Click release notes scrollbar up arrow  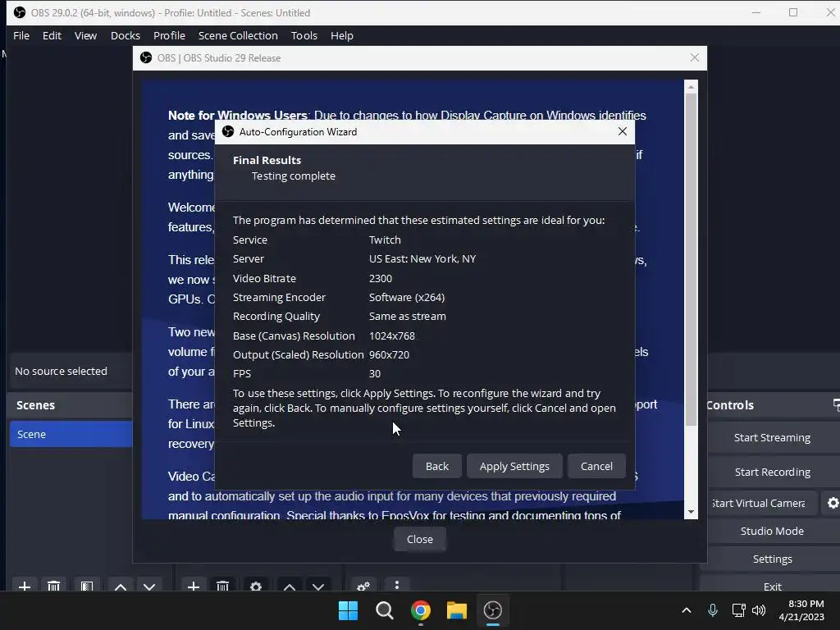click(x=691, y=86)
